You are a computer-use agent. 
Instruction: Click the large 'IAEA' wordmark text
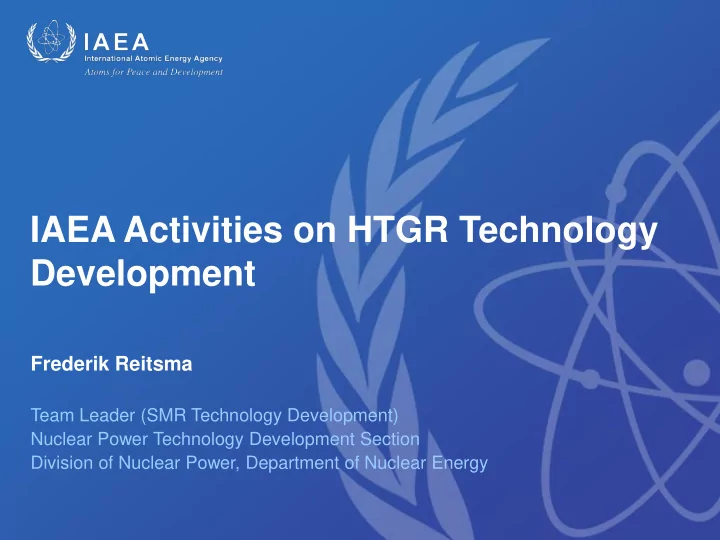click(x=117, y=42)
